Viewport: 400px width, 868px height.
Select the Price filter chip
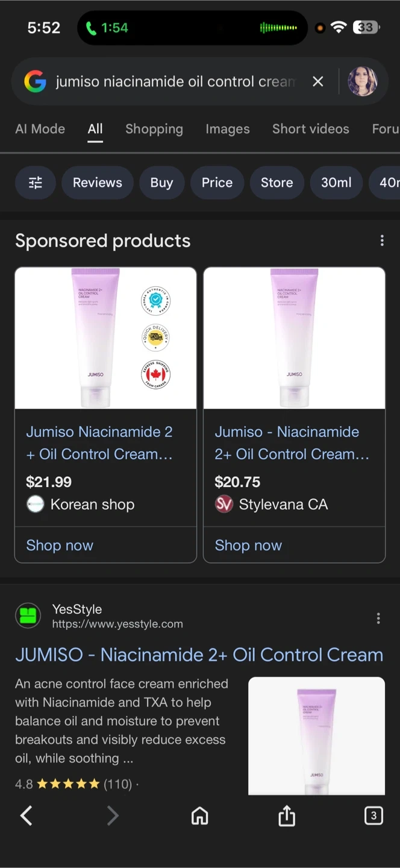(217, 183)
